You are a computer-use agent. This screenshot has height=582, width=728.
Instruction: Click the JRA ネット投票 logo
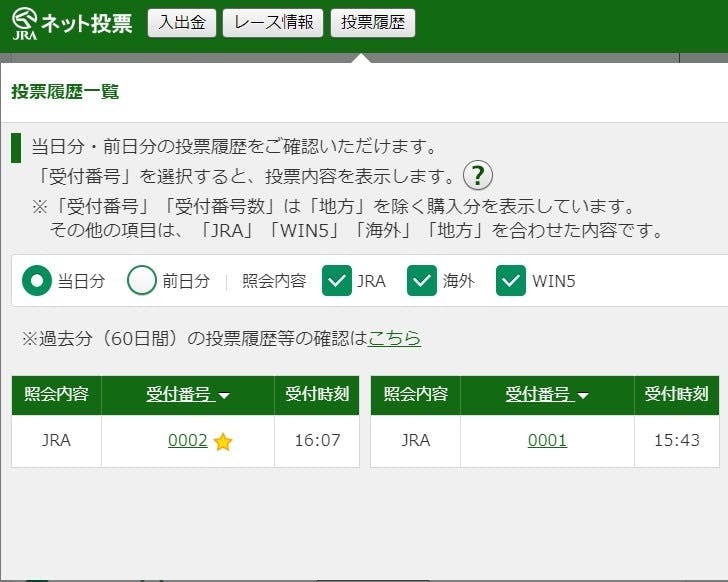[73, 24]
